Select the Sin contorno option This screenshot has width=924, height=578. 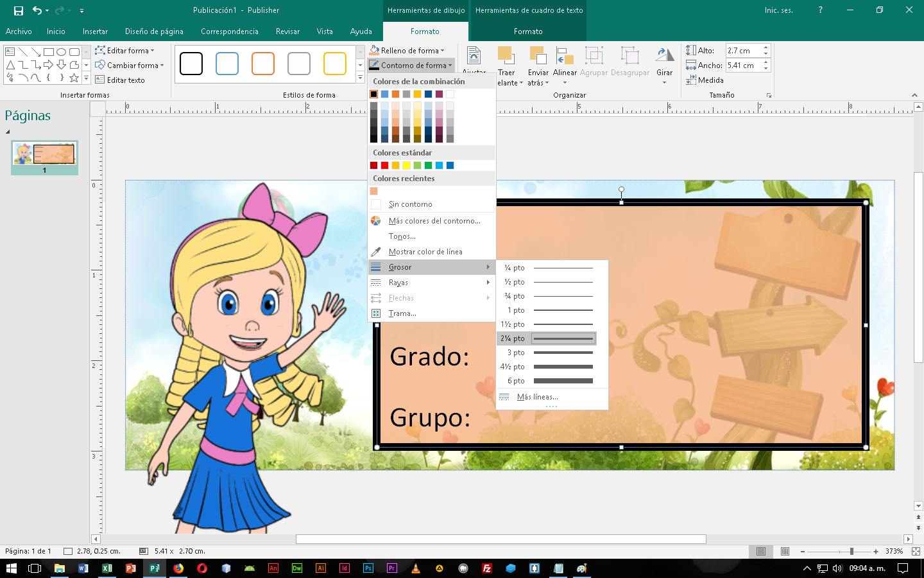coord(410,204)
